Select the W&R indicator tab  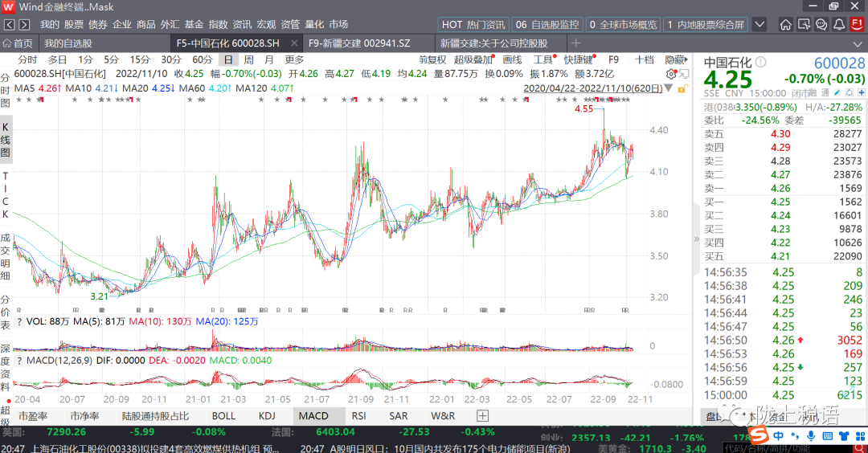tap(443, 416)
